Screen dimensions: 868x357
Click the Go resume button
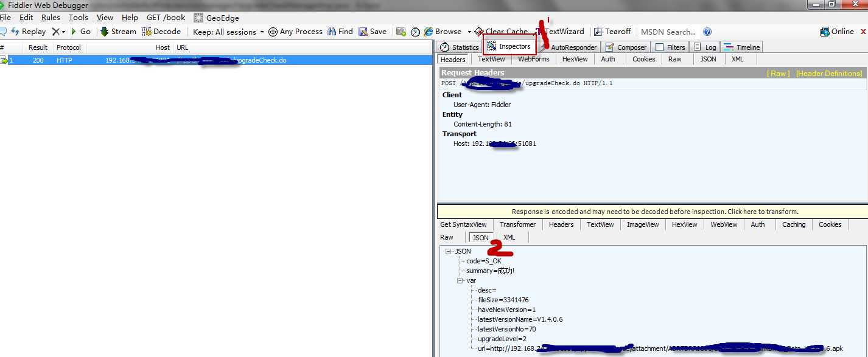coord(80,32)
